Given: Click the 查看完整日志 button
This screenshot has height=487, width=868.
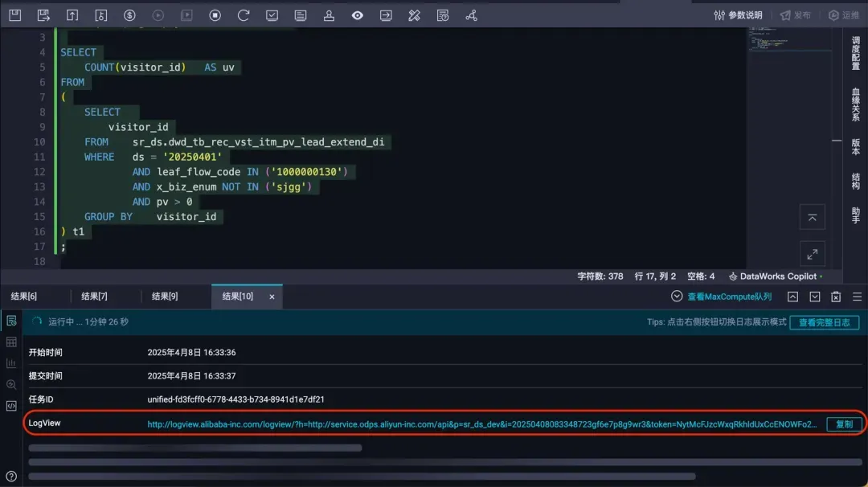Looking at the screenshot, I should [824, 322].
